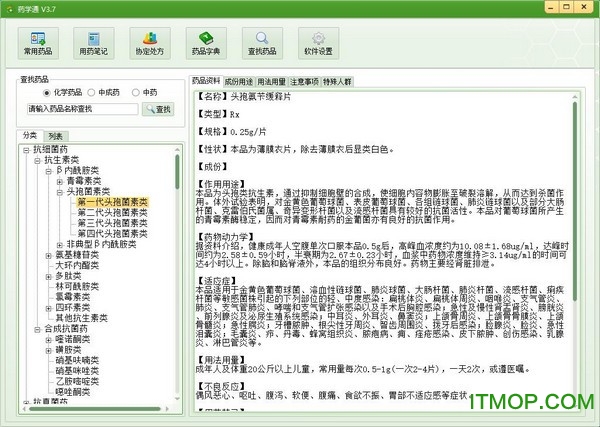Collapse the 合成抗菌药 tree node
Image resolution: width=600 pixels, height=427 pixels.
pos(37,329)
